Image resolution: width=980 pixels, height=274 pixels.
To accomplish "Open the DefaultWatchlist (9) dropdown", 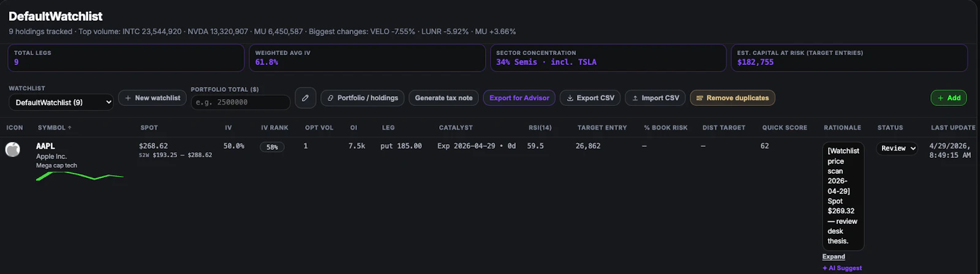I will pos(61,102).
